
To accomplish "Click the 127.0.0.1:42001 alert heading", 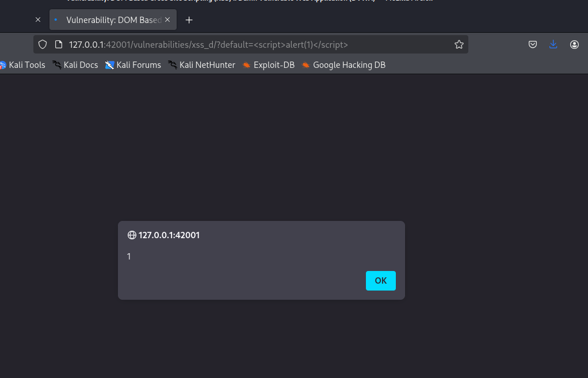I will 169,235.
